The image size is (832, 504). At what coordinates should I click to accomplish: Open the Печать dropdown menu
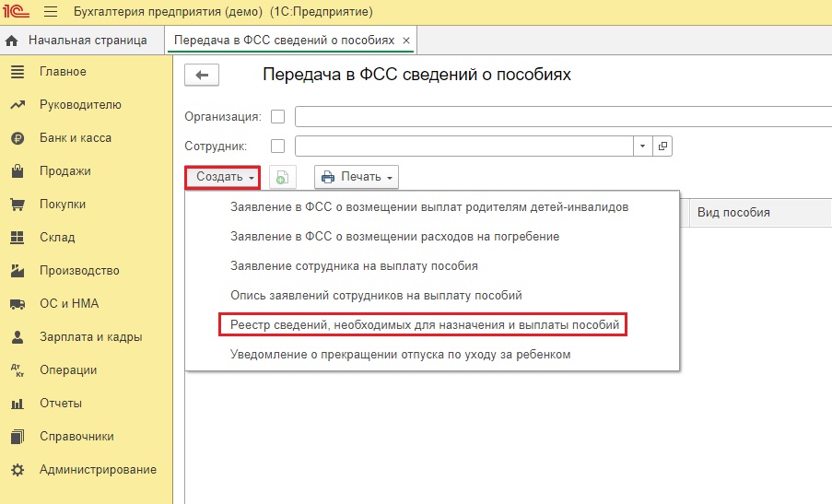point(356,177)
